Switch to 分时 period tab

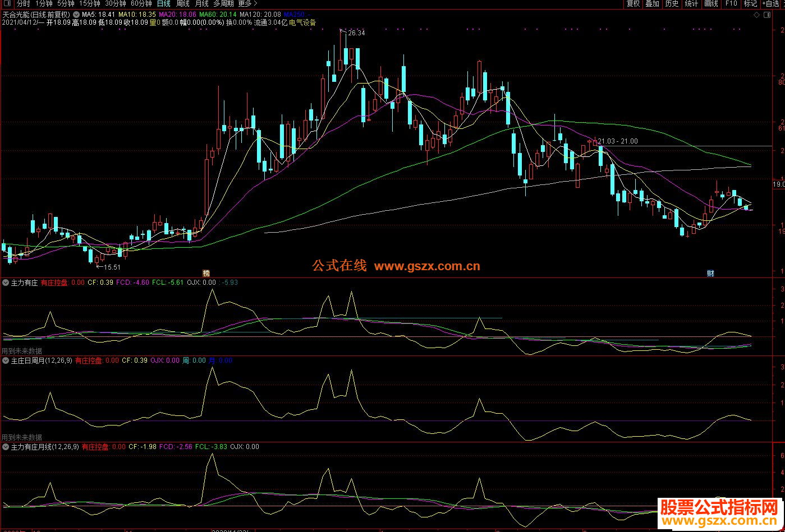(24, 3)
